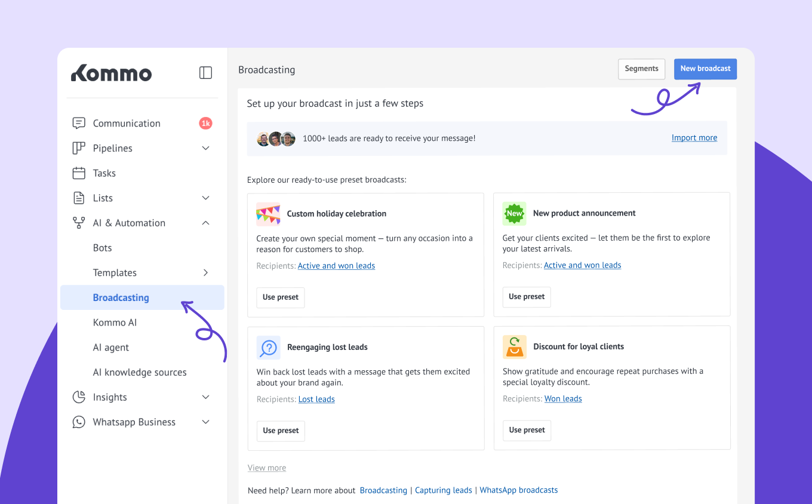
Task: Click the Whatsapp Business icon
Action: tap(79, 422)
